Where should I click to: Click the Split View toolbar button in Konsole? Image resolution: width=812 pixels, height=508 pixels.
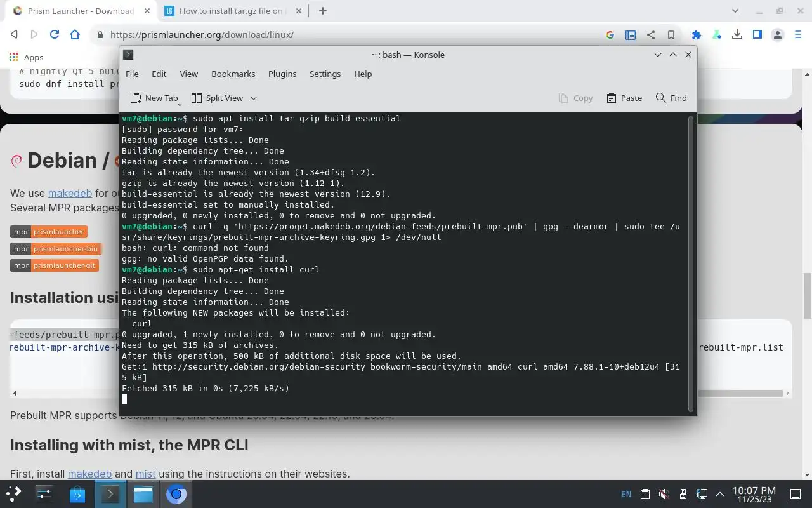217,98
